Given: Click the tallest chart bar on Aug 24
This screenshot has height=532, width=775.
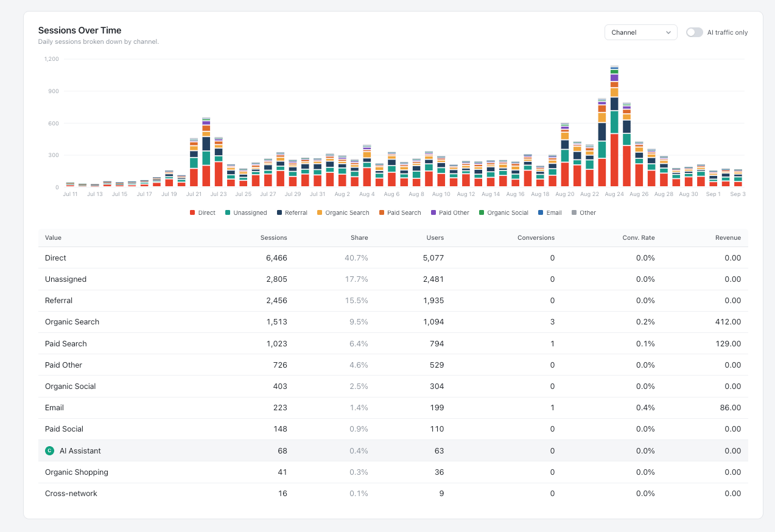Looking at the screenshot, I should (614, 126).
